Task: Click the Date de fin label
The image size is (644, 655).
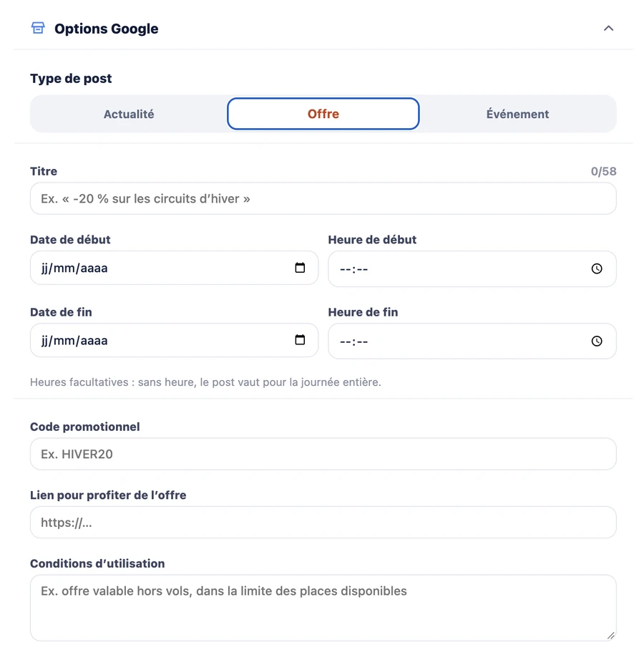Action: pos(61,312)
